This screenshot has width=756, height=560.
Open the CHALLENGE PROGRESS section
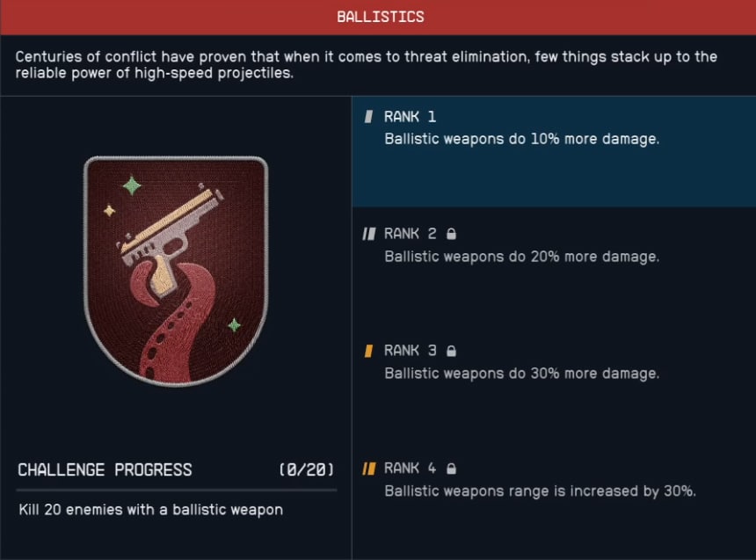[x=105, y=469]
